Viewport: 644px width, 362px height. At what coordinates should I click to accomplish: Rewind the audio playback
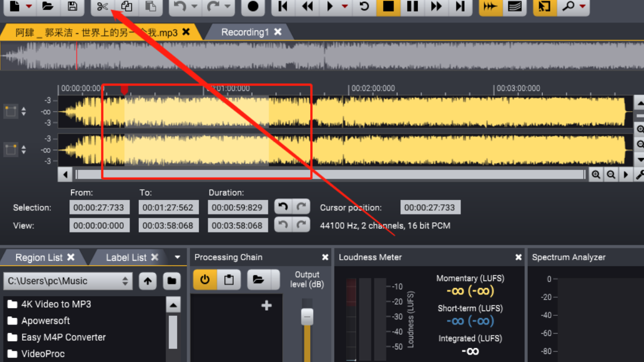click(x=307, y=6)
